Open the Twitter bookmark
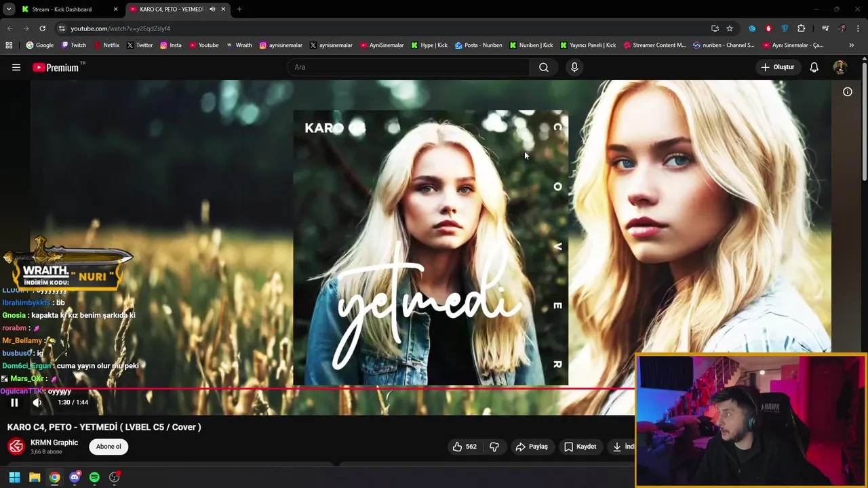The image size is (868, 488). pos(140,45)
